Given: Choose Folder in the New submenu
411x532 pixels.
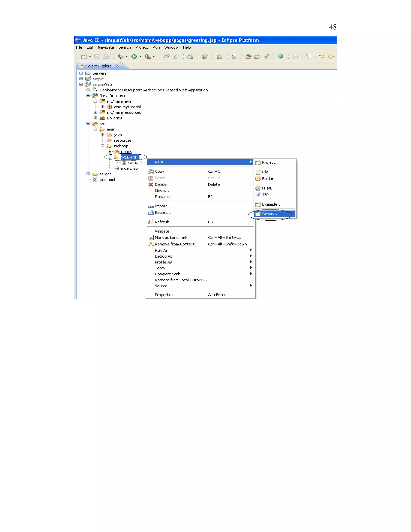Looking at the screenshot, I should [275, 178].
